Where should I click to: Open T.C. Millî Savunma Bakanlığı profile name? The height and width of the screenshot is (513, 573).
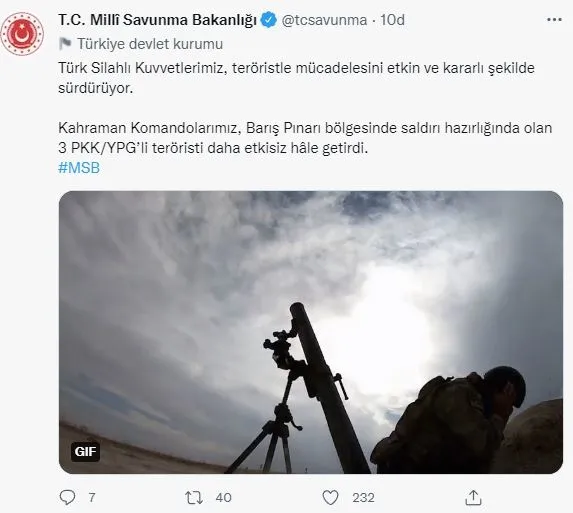point(158,20)
